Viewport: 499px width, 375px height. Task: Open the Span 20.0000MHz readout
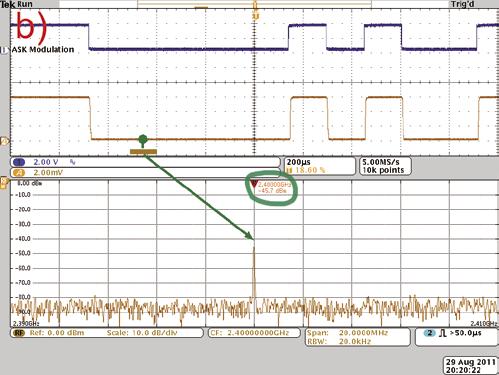(347, 333)
